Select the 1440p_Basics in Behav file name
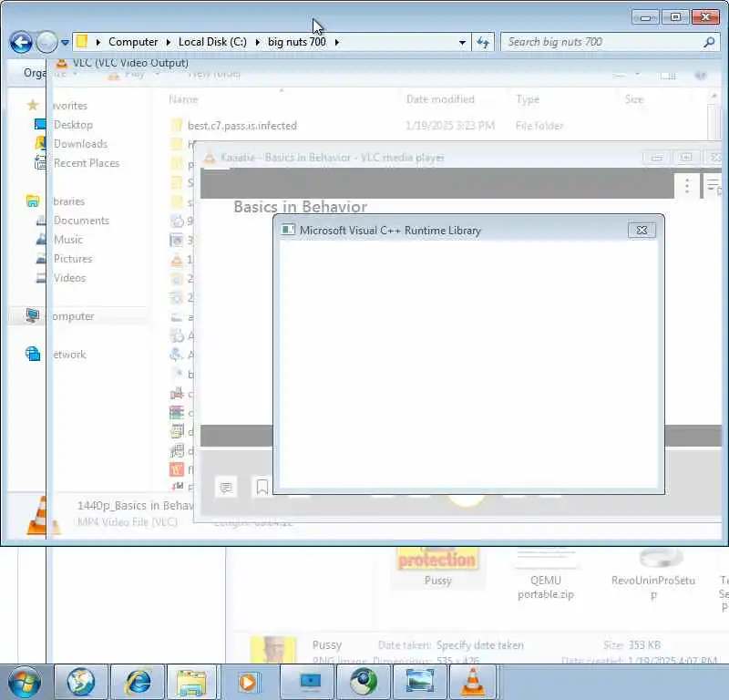Image resolution: width=729 pixels, height=700 pixels. click(x=135, y=506)
